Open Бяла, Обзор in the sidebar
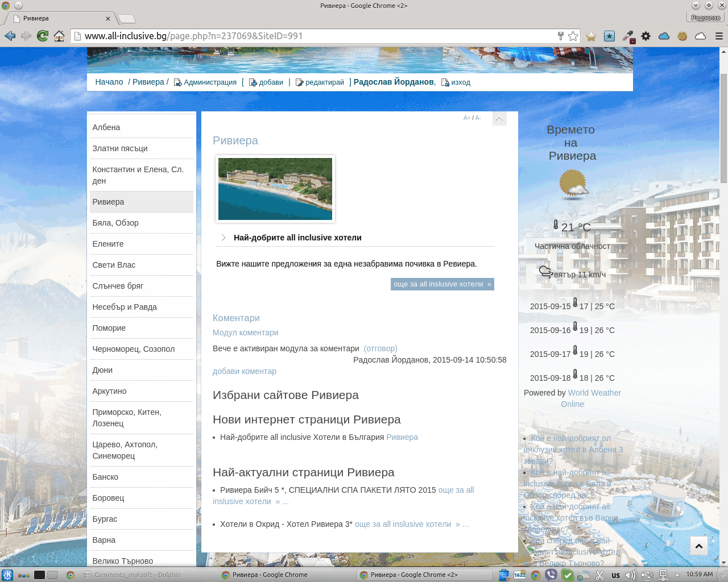Viewport: 728px width, 582px height. (x=142, y=223)
